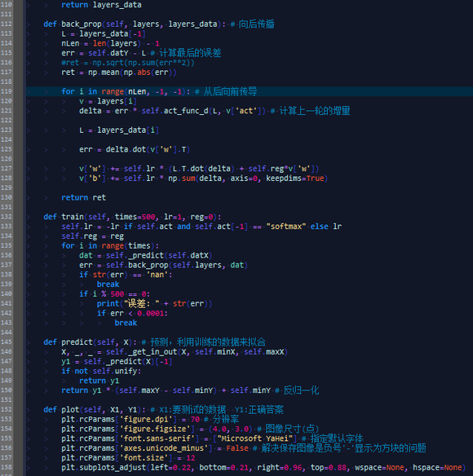The image size is (473, 476).
Task: Click the 'figure.dpi' string key
Action: [145, 419]
